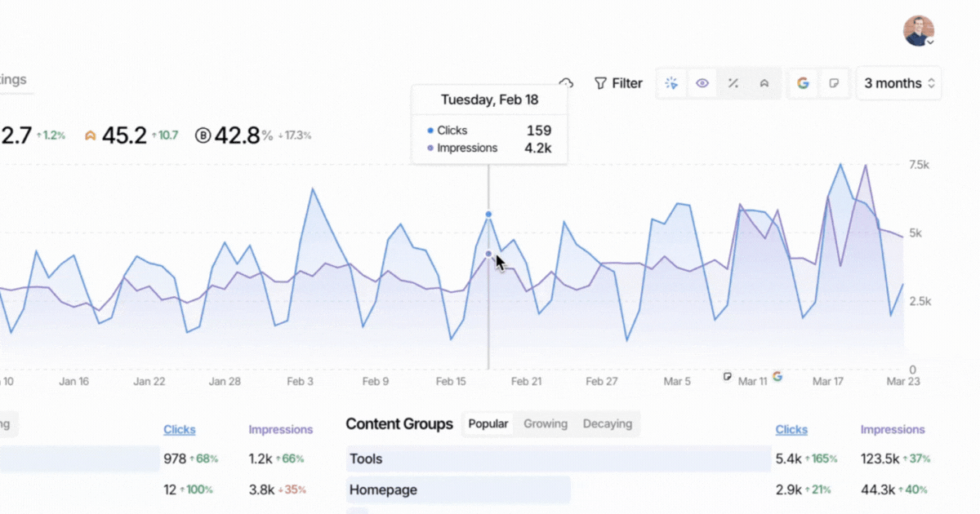980x514 pixels.
Task: Toggle the Clicks cursor metric icon
Action: [671, 82]
